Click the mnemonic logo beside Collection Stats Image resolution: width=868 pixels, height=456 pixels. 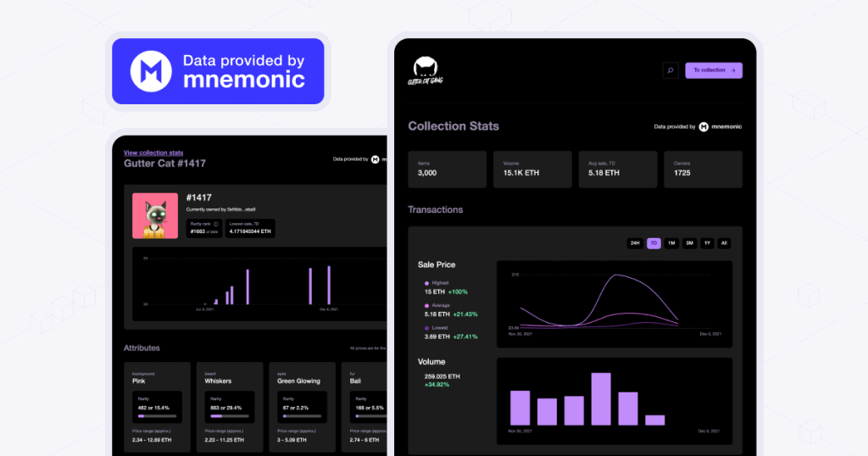pos(704,127)
